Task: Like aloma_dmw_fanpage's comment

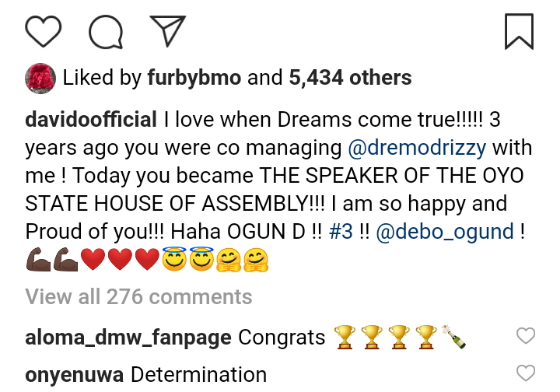Action: pos(527,336)
